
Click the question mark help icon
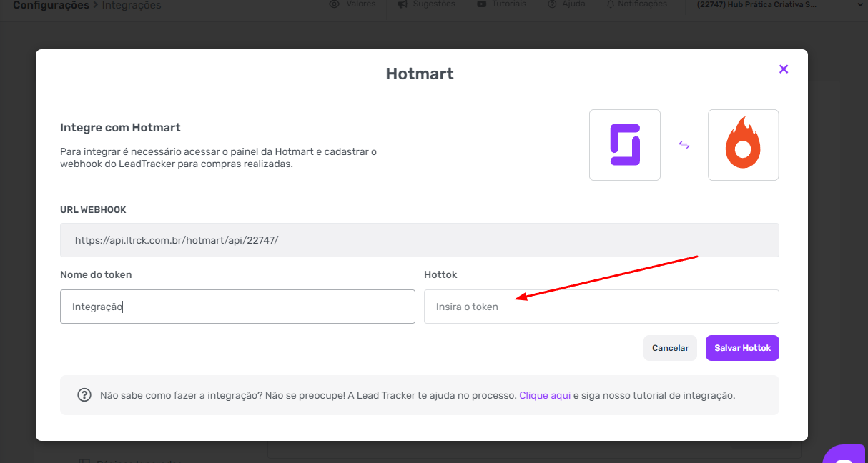(84, 395)
